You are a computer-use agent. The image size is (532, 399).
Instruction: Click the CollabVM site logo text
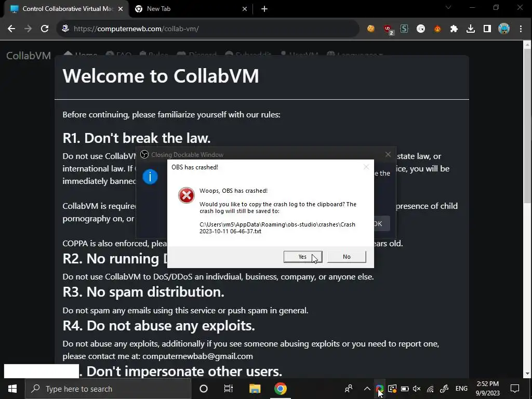tap(29, 56)
